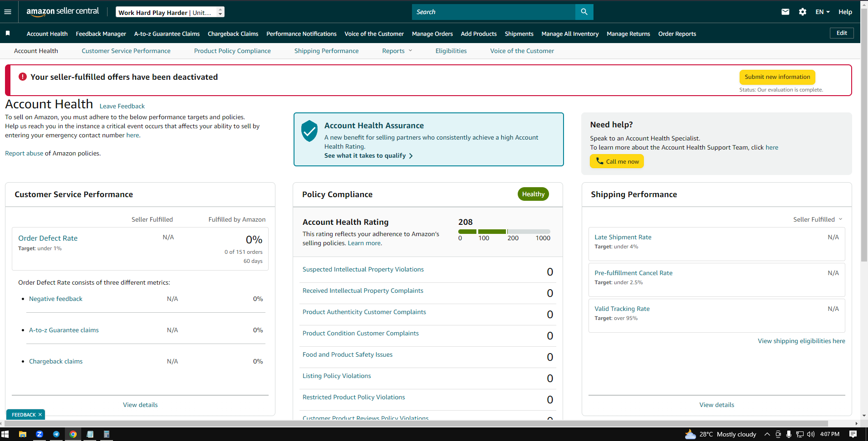Open the settings gear icon
This screenshot has height=441, width=868.
pyautogui.click(x=803, y=12)
